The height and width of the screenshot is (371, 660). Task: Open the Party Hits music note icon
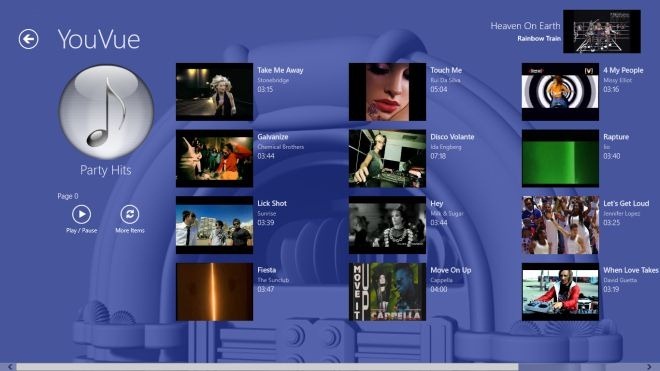coord(106,112)
